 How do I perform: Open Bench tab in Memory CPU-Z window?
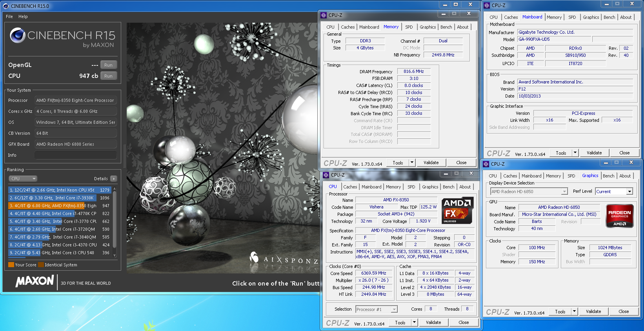click(x=446, y=27)
